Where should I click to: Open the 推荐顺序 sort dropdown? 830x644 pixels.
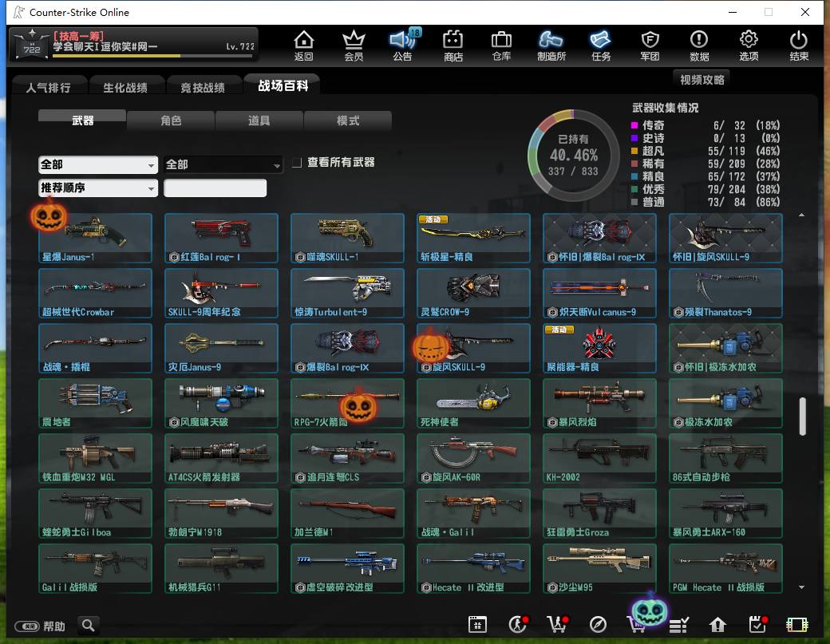click(x=98, y=188)
